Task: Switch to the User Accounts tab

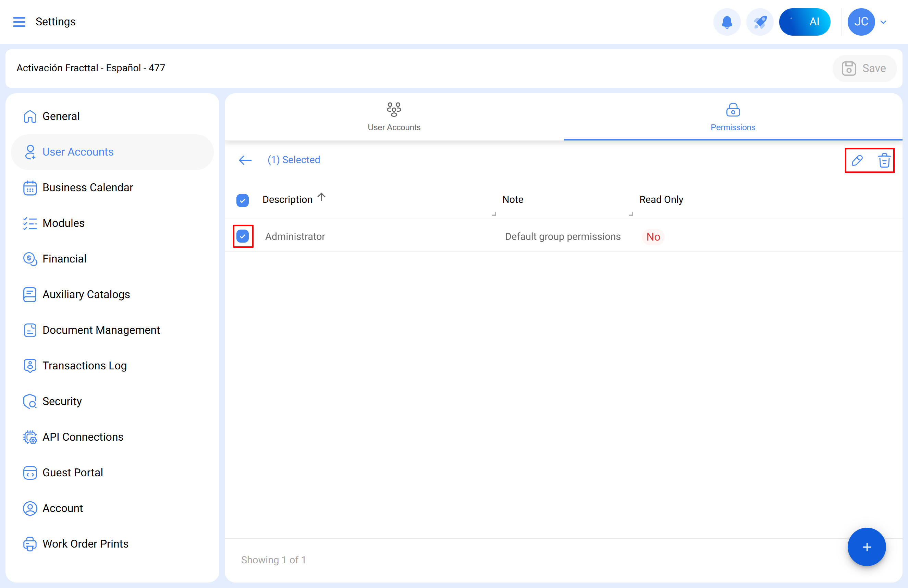Action: (394, 117)
